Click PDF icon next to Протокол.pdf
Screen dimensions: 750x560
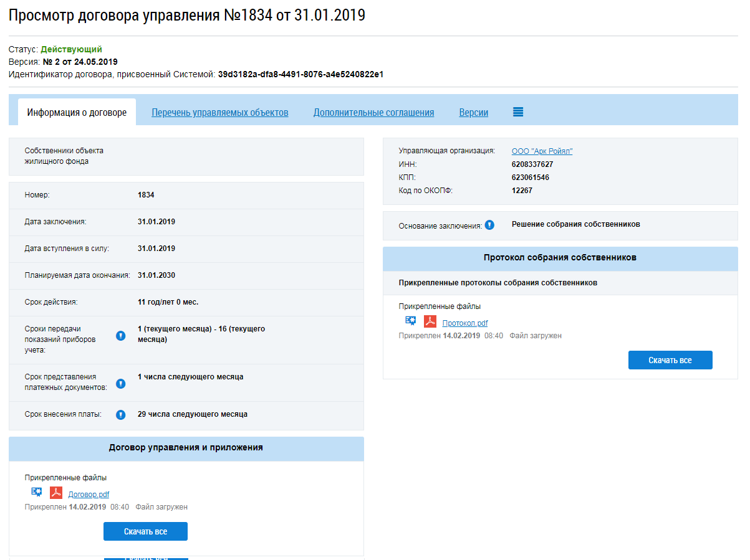click(x=430, y=321)
